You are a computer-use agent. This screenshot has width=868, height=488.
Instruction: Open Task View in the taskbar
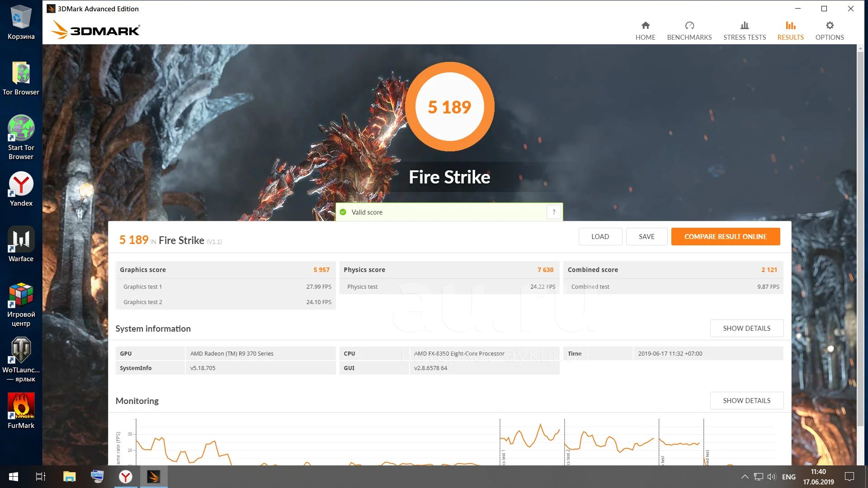[x=41, y=477]
